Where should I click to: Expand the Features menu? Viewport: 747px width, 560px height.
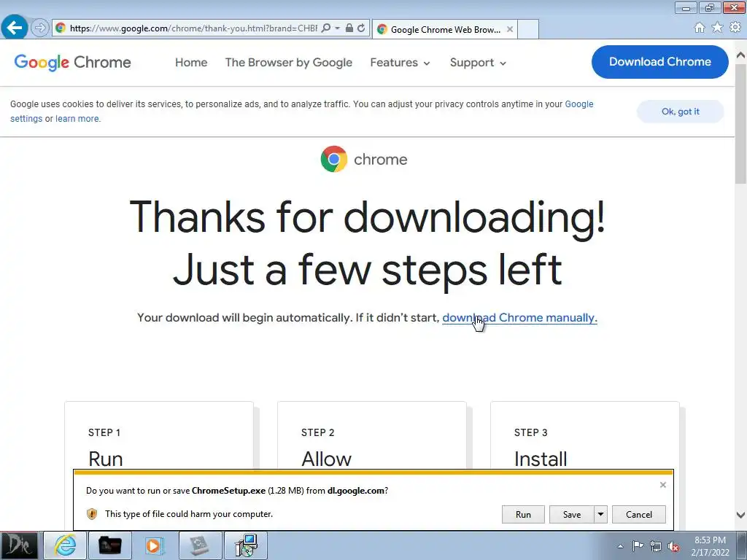[x=400, y=63]
